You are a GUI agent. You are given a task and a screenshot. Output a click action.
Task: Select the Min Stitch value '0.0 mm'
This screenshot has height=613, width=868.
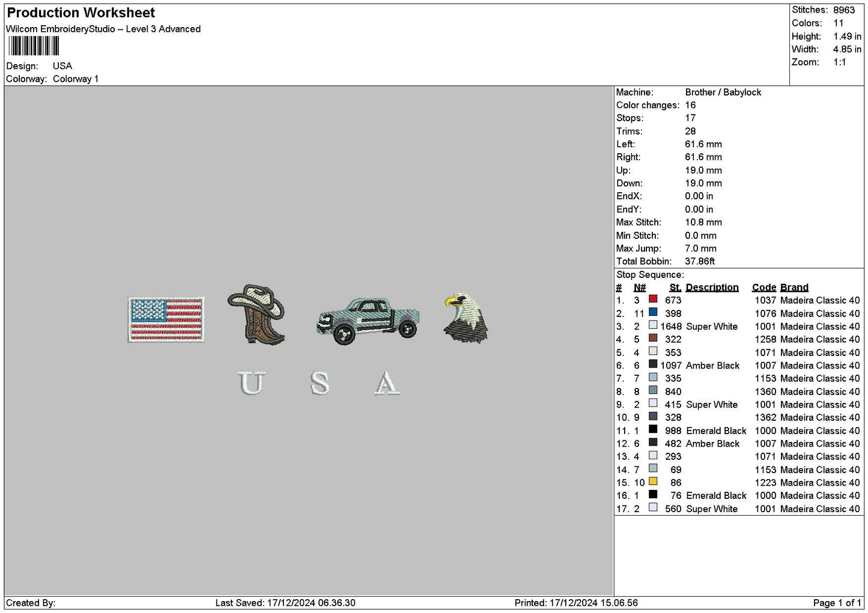point(701,235)
